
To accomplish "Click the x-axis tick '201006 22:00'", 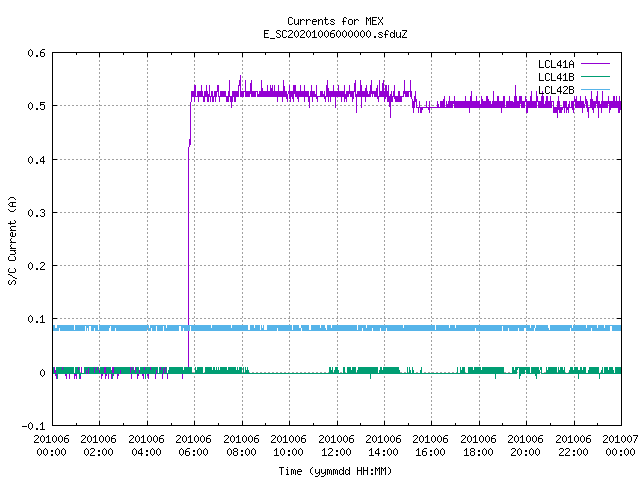I will tap(573, 446).
